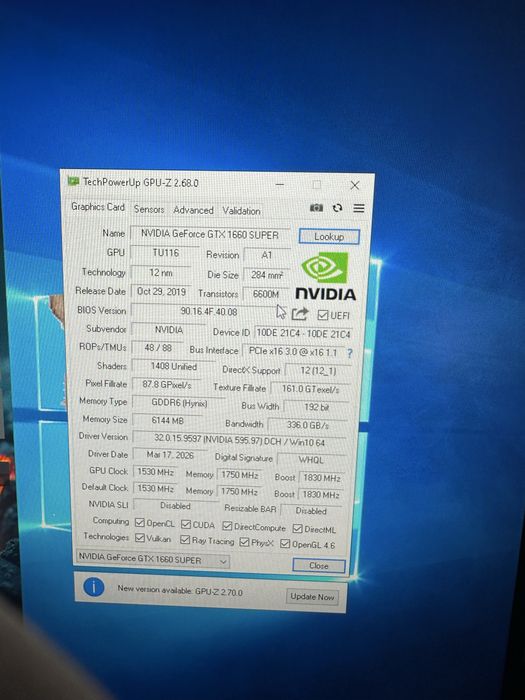This screenshot has width=525, height=700.
Task: Click the BIOS Version field
Action: [x=209, y=311]
